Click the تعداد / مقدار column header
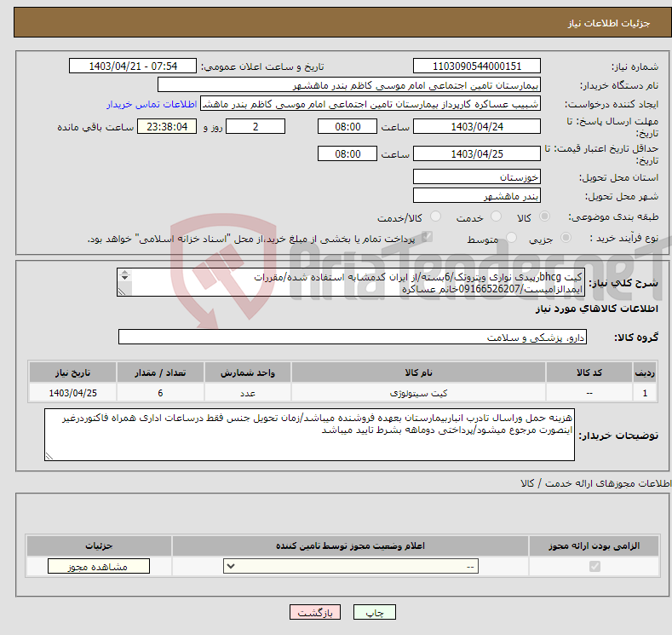Screen dimensions: 672x635 160,372
